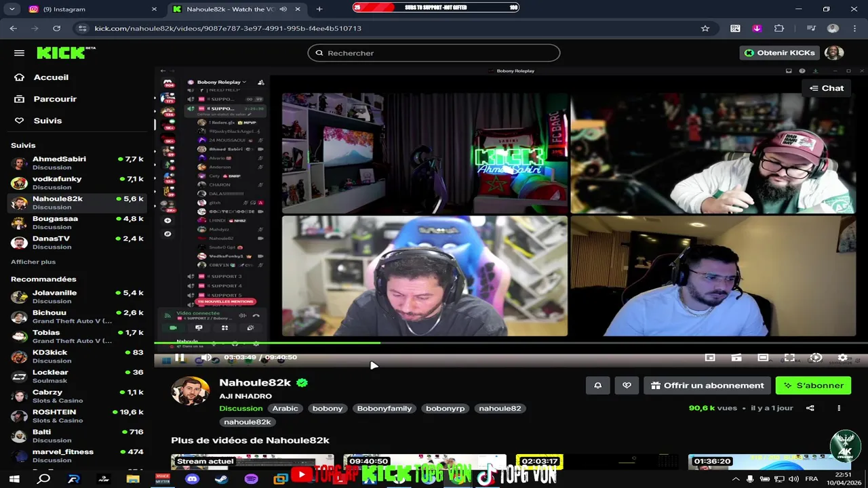Open browser extensions puzzle icon
This screenshot has width=868, height=488.
(778, 28)
